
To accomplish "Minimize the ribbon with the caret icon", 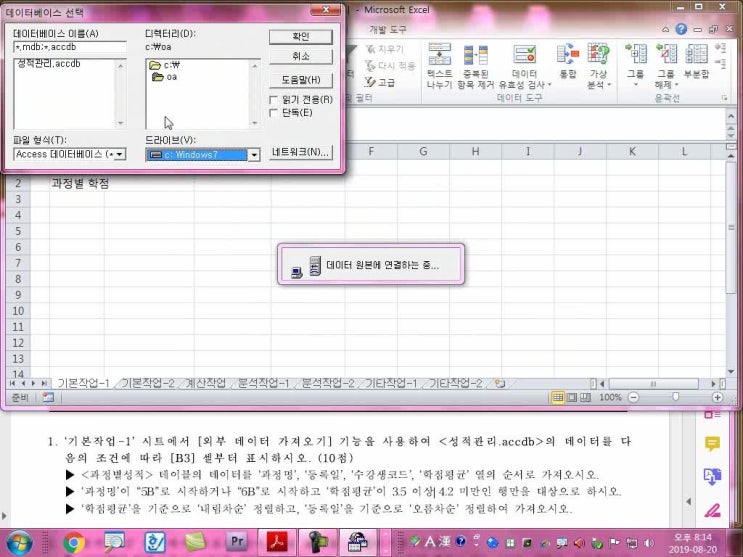I will point(666,29).
